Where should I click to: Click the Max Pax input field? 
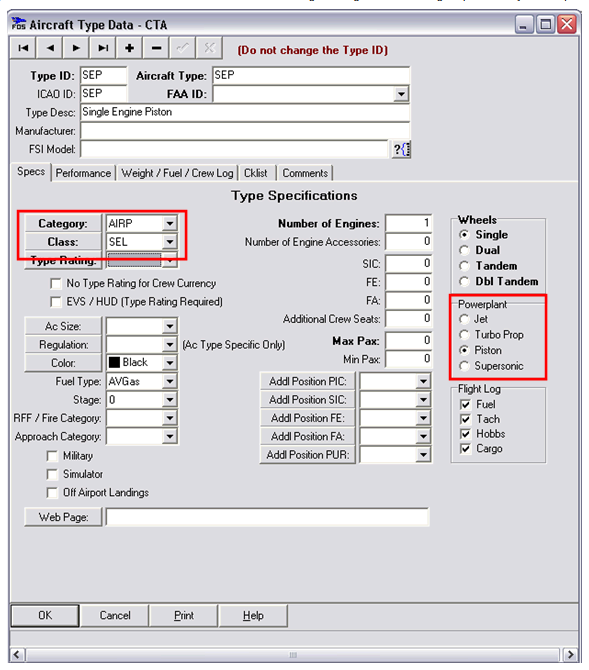(x=408, y=341)
